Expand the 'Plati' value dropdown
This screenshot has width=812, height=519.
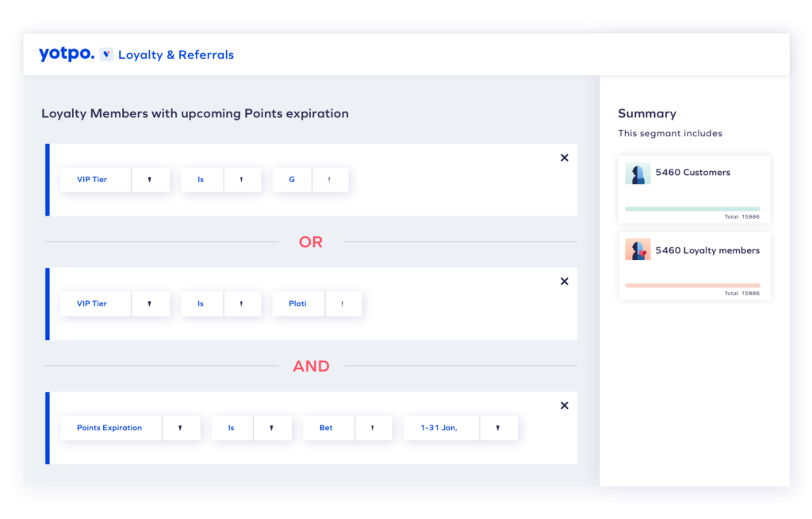point(343,303)
